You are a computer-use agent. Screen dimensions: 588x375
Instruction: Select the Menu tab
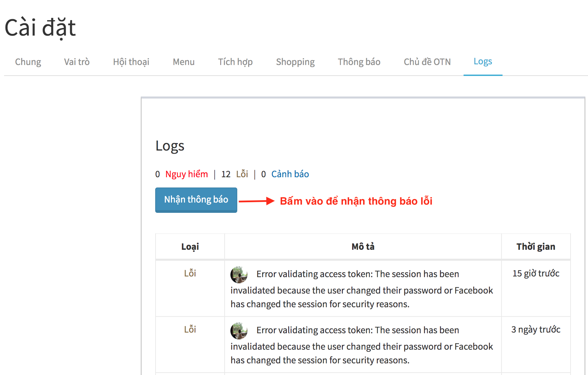click(x=184, y=62)
